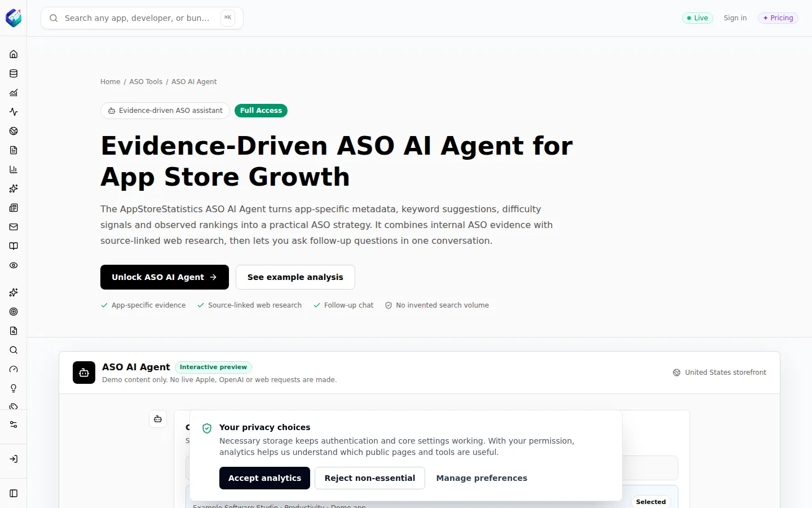Open the newspaper sidebar icon
812x508 pixels.
coord(14,208)
